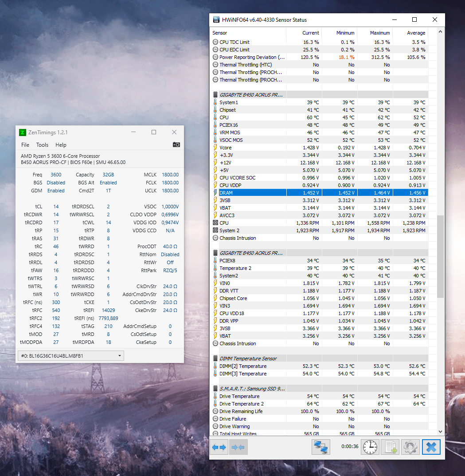The height and width of the screenshot is (476, 465).
Task: Click the collapse columns arrows button in HWiNFO
Action: click(x=238, y=447)
